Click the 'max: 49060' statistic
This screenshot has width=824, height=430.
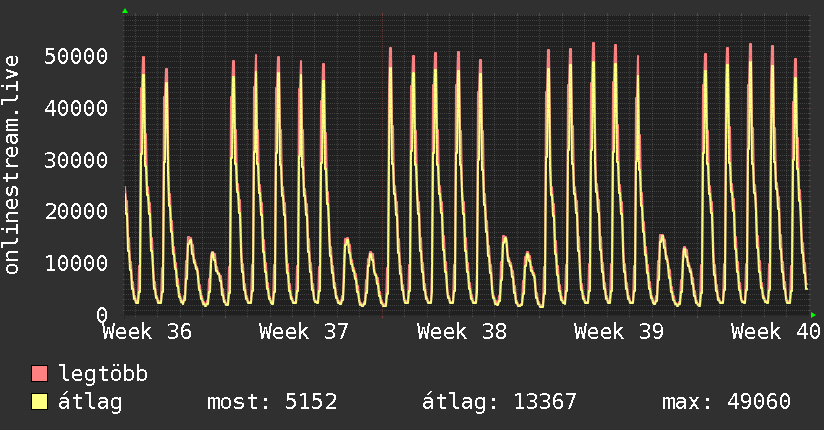726,402
